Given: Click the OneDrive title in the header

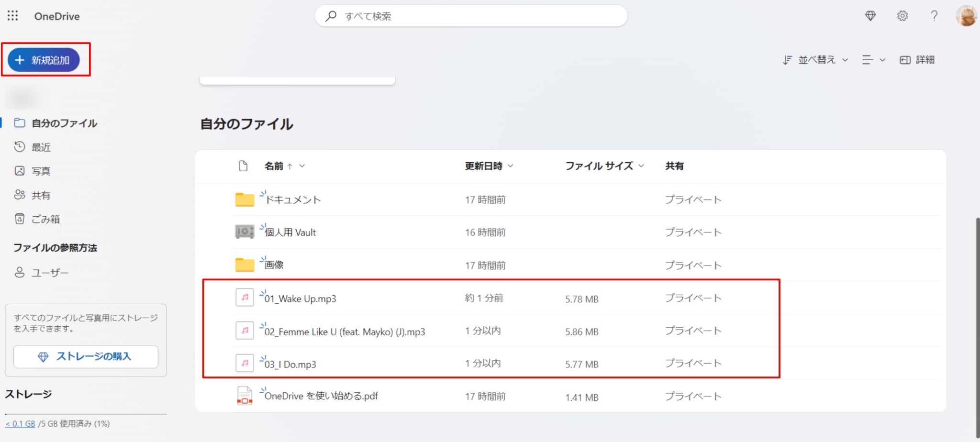Looking at the screenshot, I should 57,16.
